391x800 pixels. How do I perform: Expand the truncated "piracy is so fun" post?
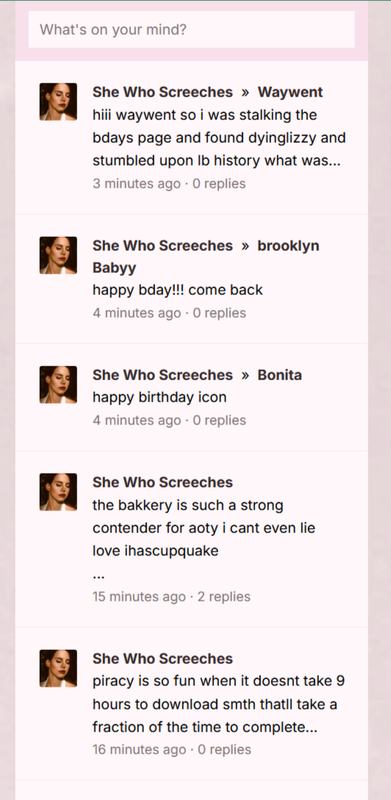pyautogui.click(x=218, y=704)
